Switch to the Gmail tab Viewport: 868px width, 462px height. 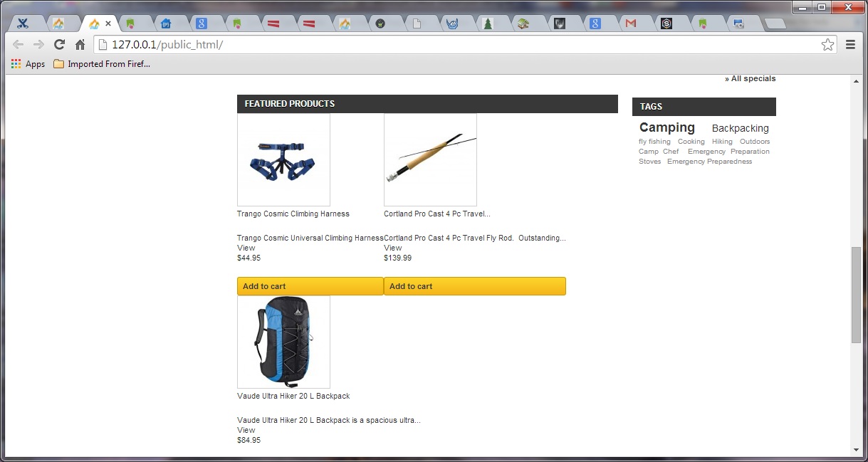[x=630, y=23]
